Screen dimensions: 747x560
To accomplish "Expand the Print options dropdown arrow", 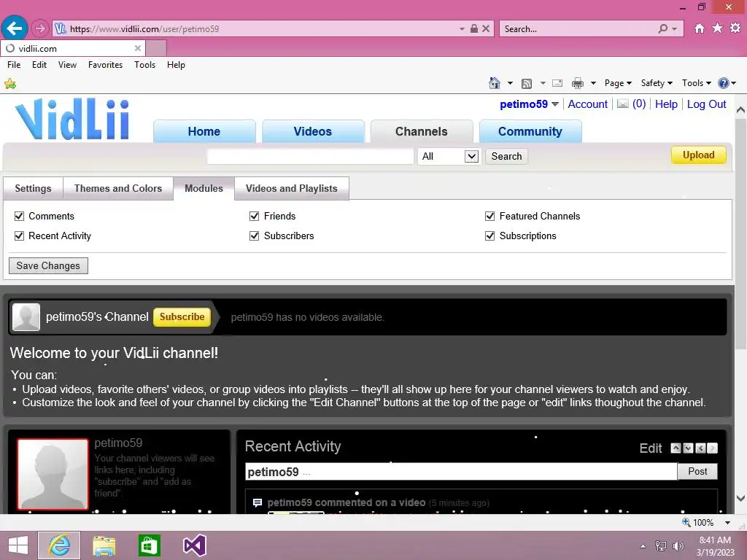I will [593, 83].
